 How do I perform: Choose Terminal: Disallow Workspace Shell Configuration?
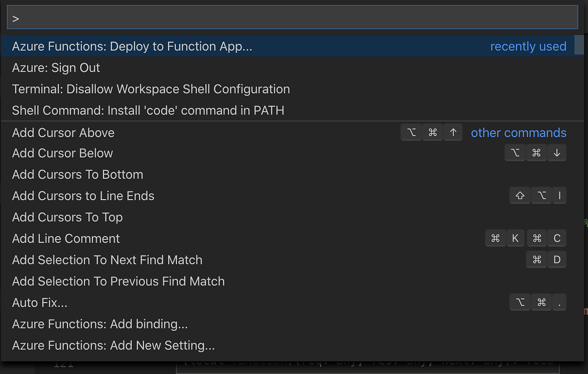coord(151,89)
